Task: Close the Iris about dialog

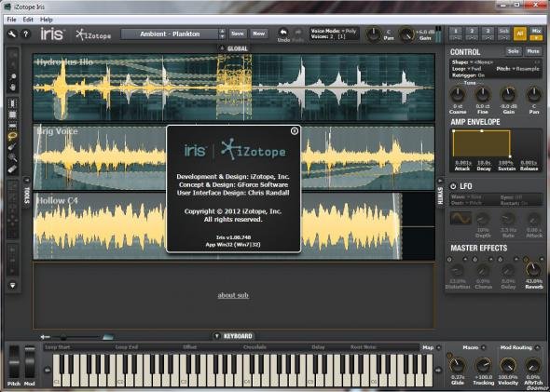Action: 295,130
